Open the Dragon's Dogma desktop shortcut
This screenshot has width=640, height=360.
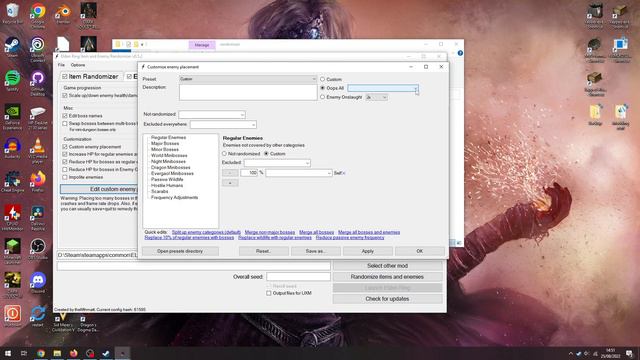(x=88, y=322)
